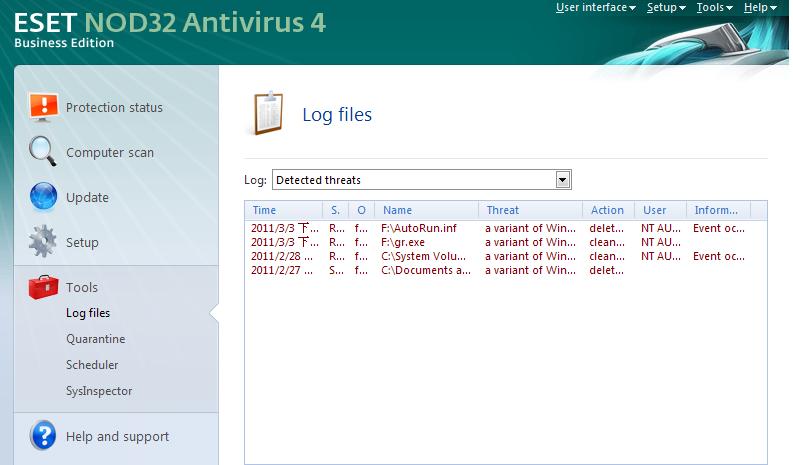Viewport: 793px width, 465px height.
Task: Expand the Log dropdown arrow
Action: click(x=562, y=180)
